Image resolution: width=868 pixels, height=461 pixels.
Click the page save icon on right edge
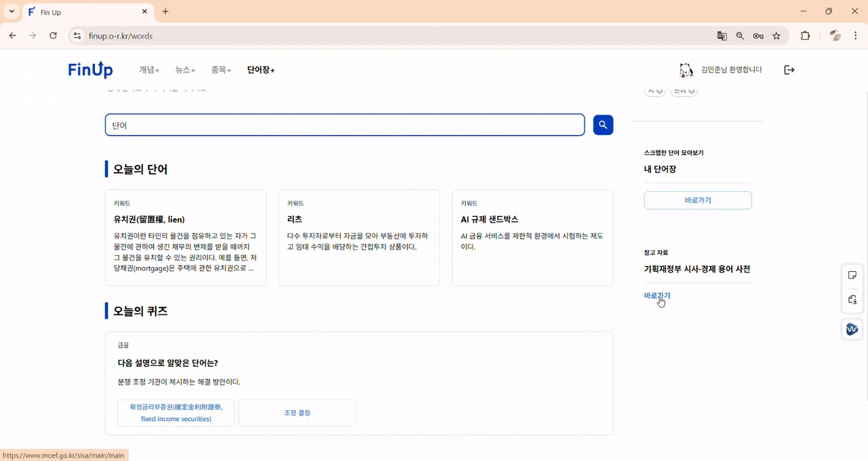(x=852, y=300)
